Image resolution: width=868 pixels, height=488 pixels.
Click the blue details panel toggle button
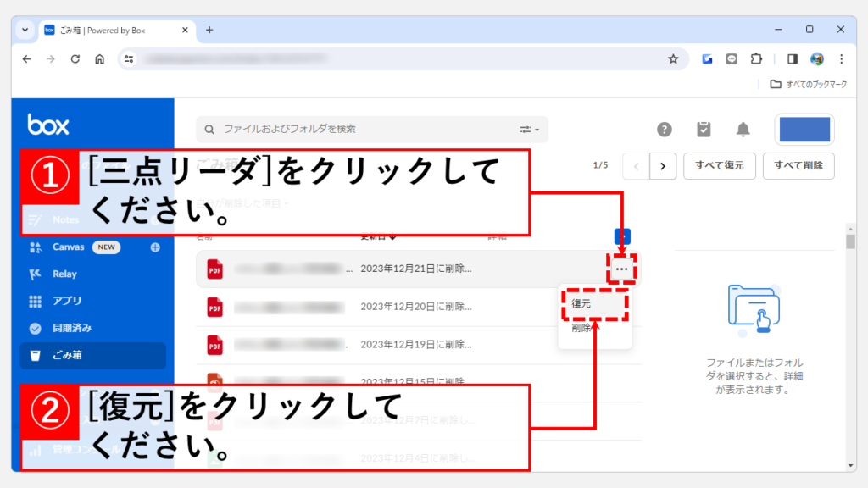coord(622,236)
